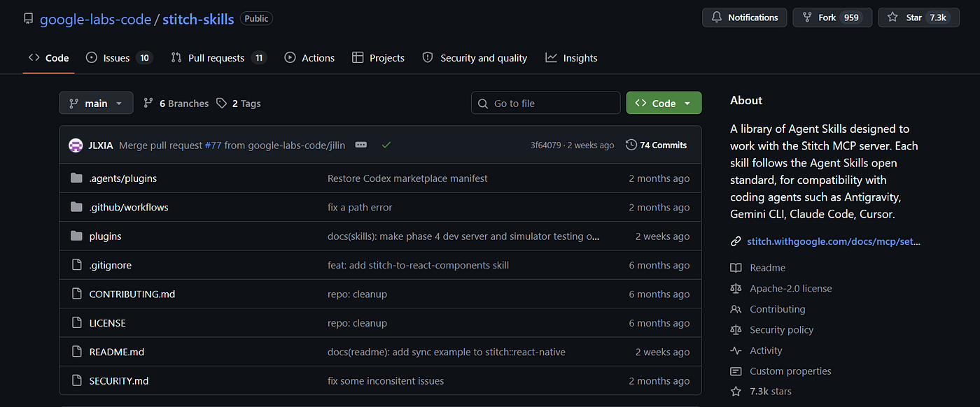View the 2 Tags link
This screenshot has height=407, width=980.
(238, 103)
